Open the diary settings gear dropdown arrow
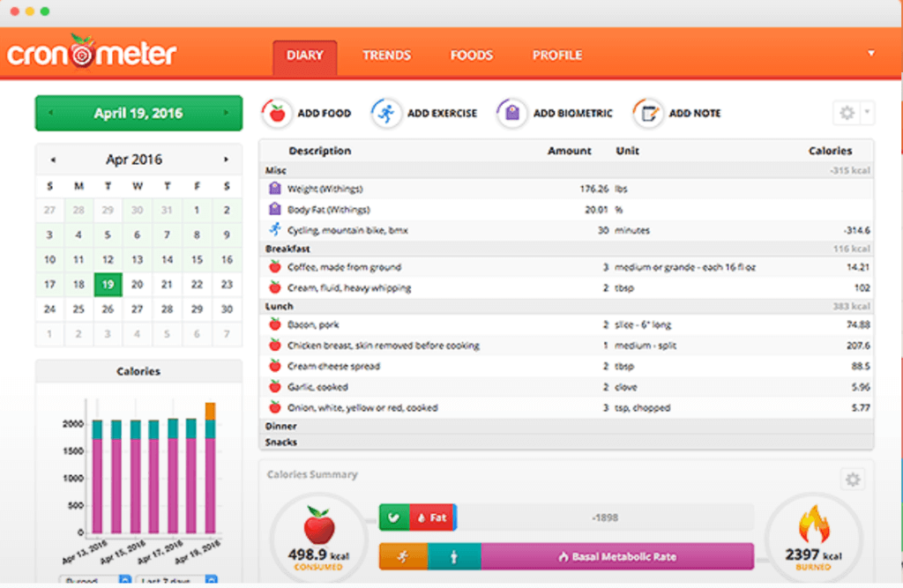903x588 pixels. click(867, 113)
